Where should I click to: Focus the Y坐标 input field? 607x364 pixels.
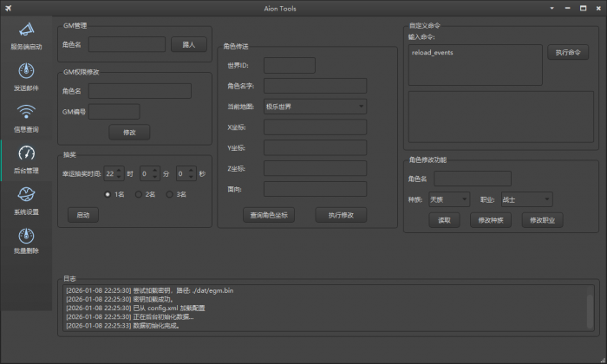coord(315,147)
